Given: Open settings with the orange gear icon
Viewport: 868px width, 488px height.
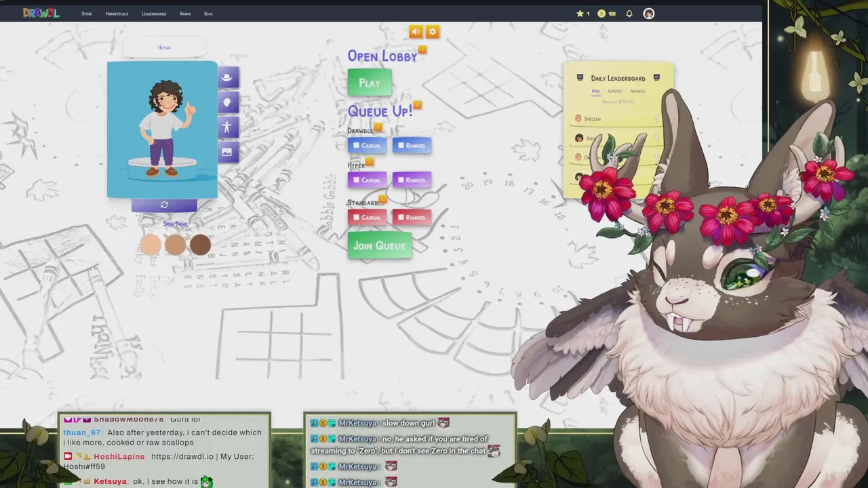Looking at the screenshot, I should [x=433, y=32].
